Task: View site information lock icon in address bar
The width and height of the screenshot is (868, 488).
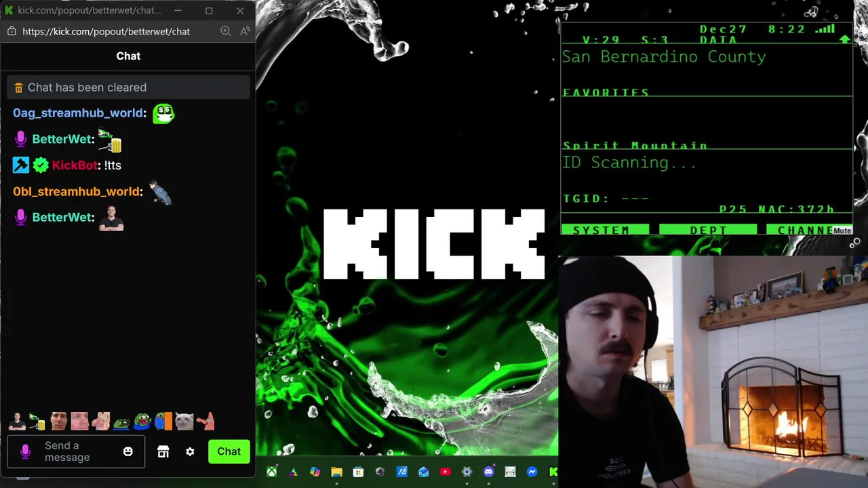Action: [x=12, y=31]
